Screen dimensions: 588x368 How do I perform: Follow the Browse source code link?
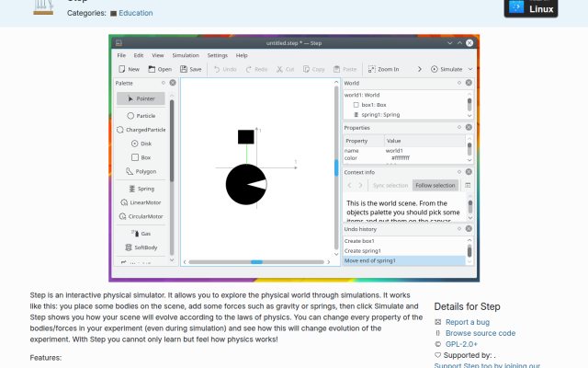coord(481,333)
